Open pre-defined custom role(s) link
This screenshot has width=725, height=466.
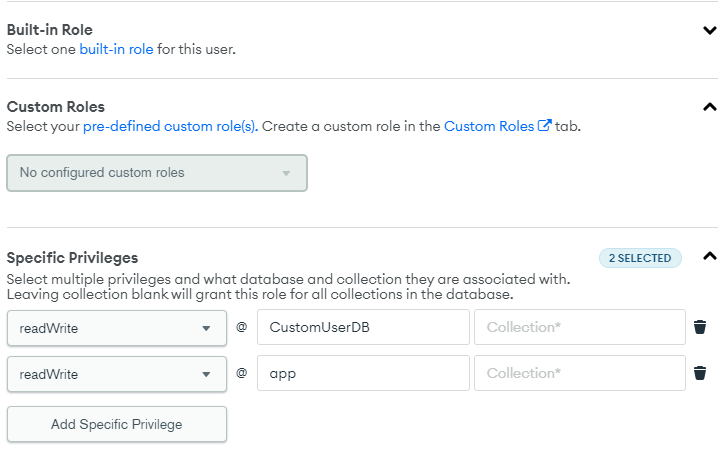169,126
